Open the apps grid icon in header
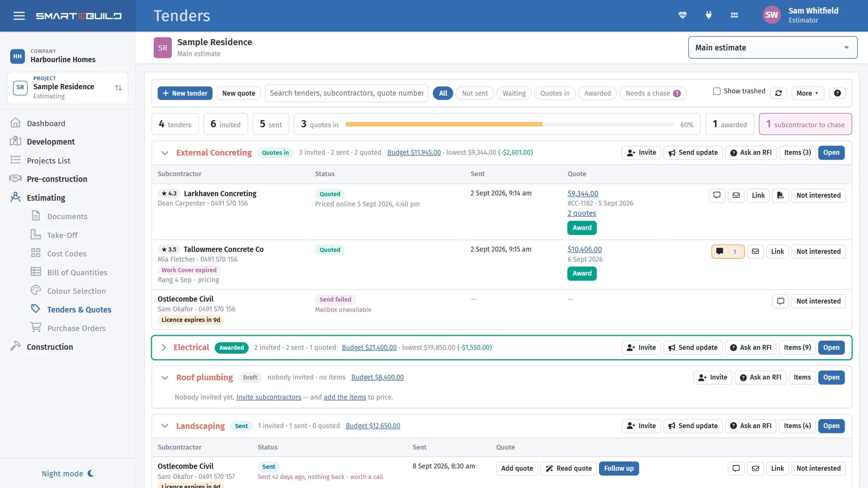 (x=734, y=15)
